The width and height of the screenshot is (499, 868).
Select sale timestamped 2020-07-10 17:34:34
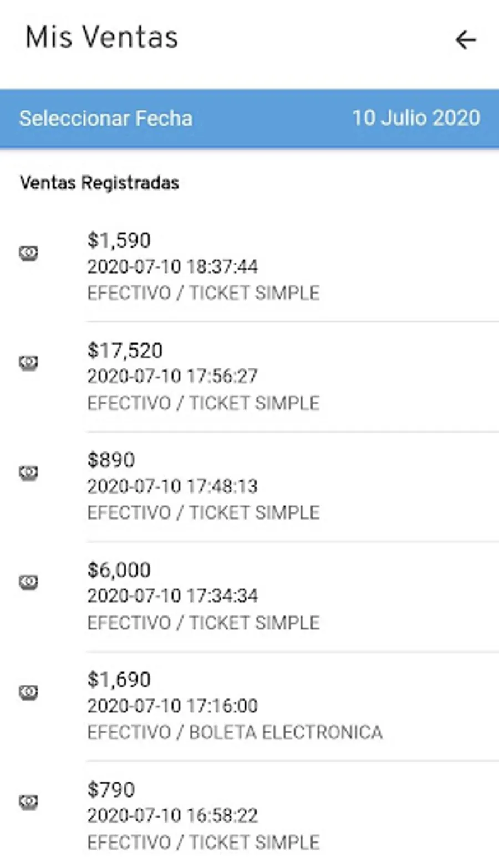click(x=172, y=595)
